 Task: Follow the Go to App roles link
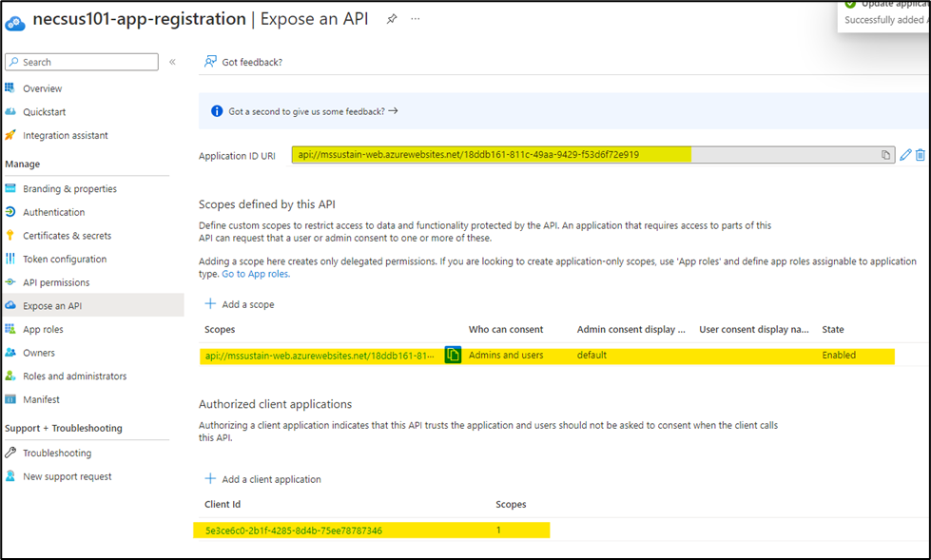tap(256, 274)
